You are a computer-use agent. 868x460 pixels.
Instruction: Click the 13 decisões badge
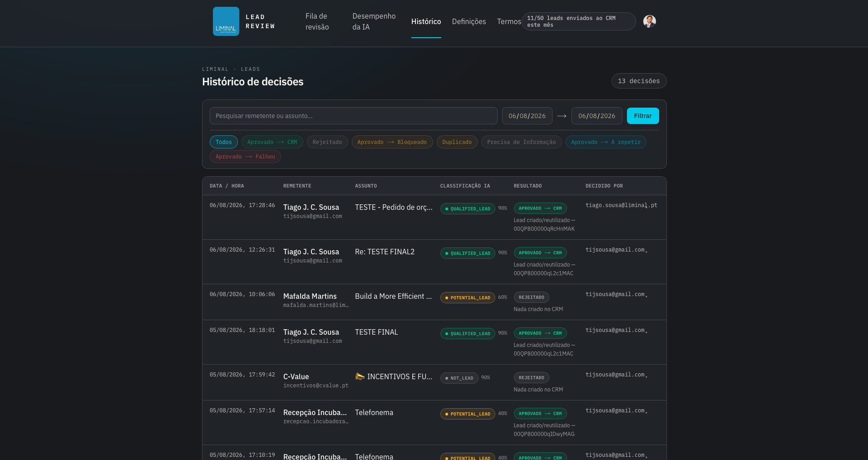point(639,81)
